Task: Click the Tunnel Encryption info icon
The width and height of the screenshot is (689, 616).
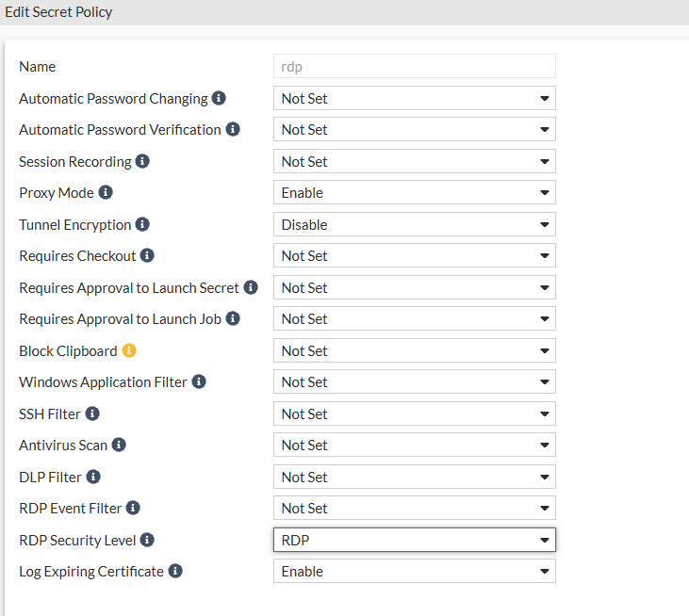Action: click(142, 224)
